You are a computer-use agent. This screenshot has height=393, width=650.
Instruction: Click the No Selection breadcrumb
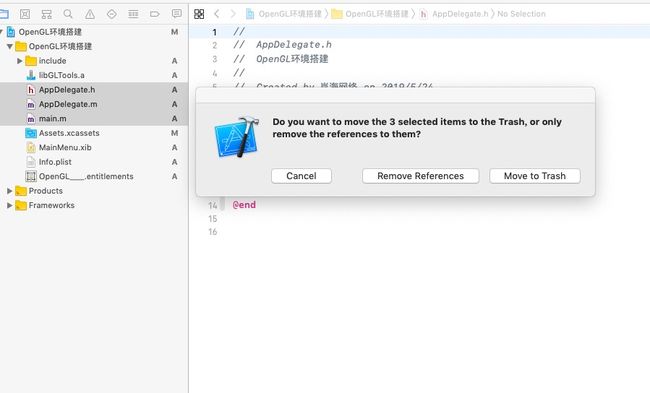[521, 14]
